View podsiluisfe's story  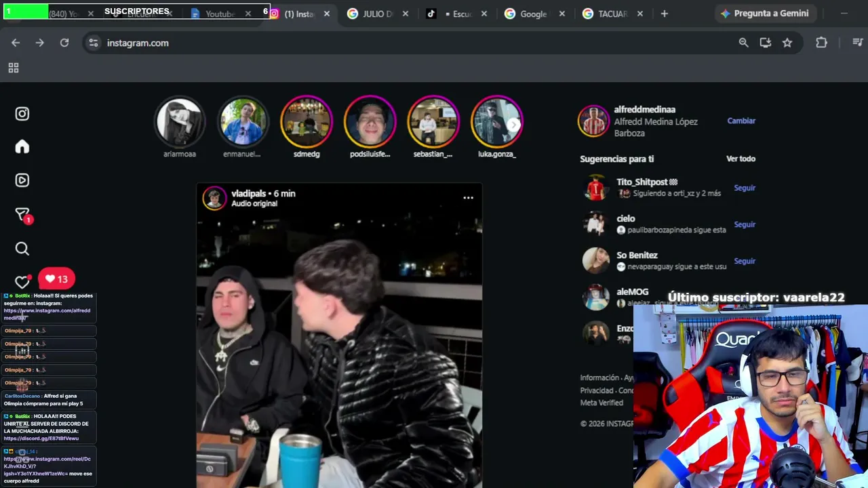370,122
